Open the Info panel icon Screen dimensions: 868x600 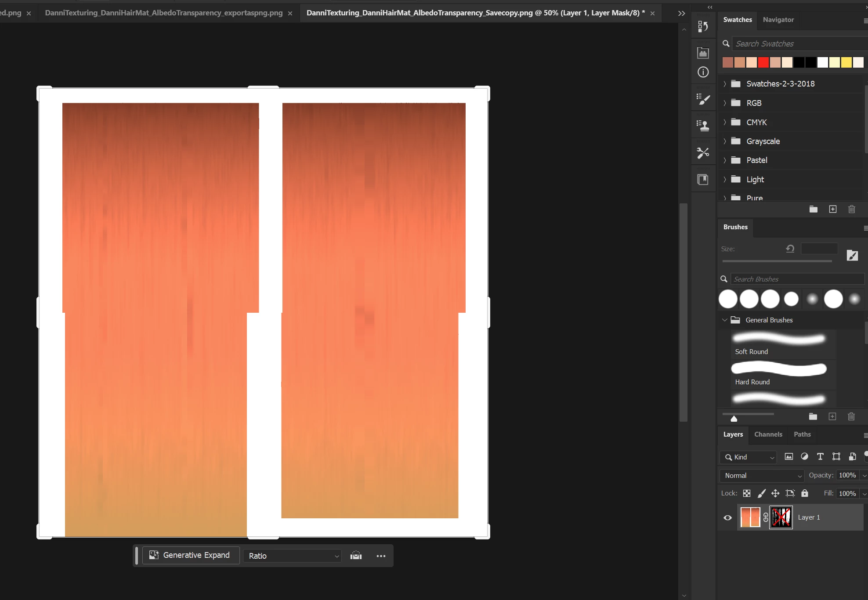pos(703,72)
